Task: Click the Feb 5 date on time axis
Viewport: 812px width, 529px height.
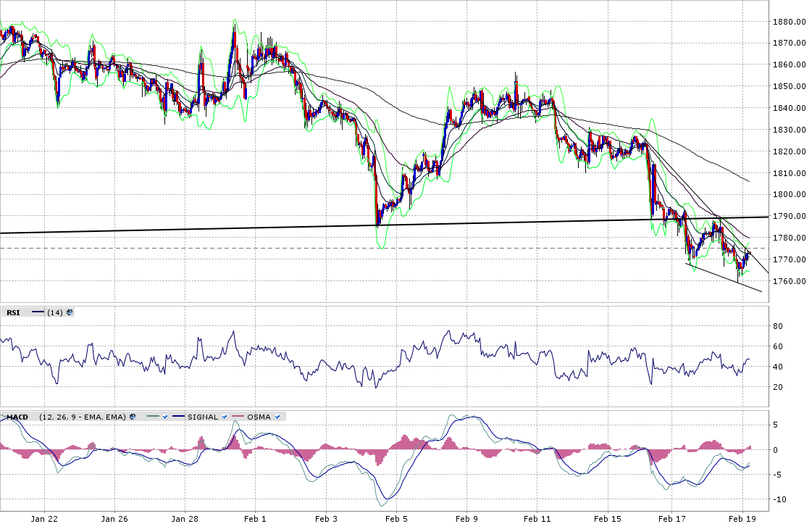Action: point(396,519)
